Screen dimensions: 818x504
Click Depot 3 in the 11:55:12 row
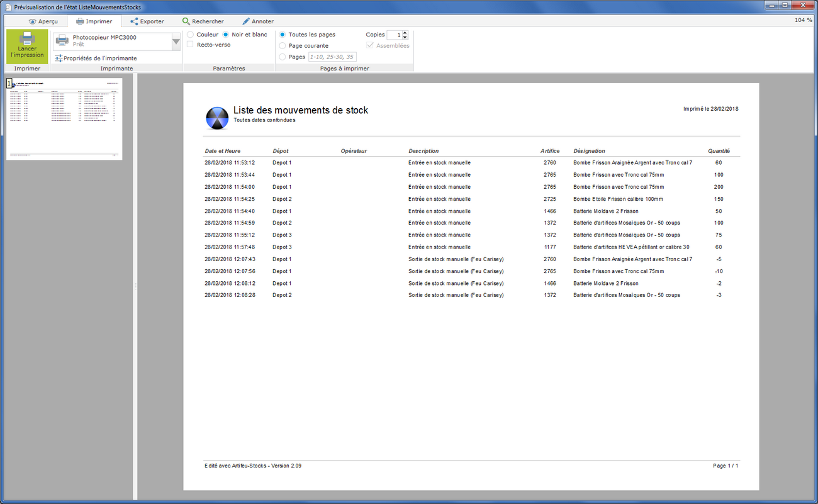click(x=282, y=235)
